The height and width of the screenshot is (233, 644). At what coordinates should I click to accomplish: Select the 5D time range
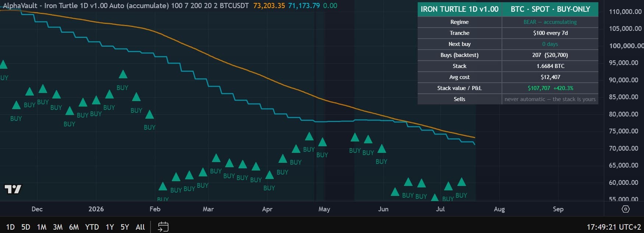tap(26, 227)
